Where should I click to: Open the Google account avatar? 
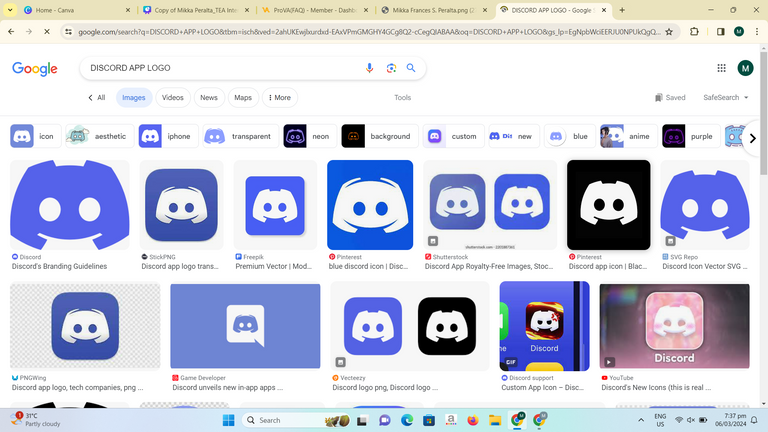click(x=745, y=68)
